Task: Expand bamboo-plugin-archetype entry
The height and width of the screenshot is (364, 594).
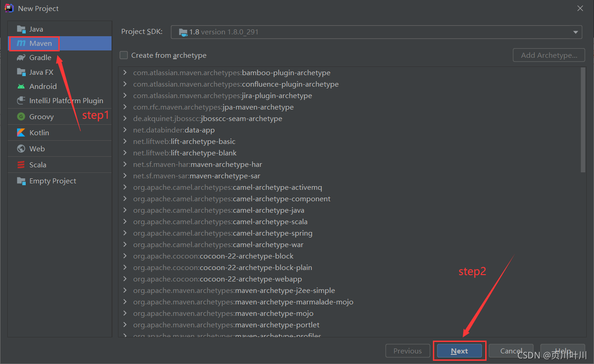Action: pyautogui.click(x=125, y=72)
